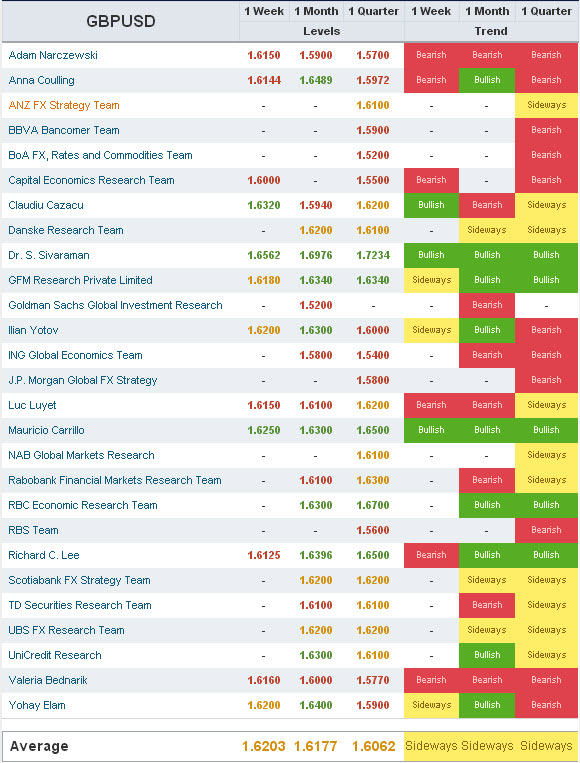The image size is (580, 763).
Task: Click Mauricio Carrillo 1 Week level 1.6250
Action: pyautogui.click(x=264, y=430)
